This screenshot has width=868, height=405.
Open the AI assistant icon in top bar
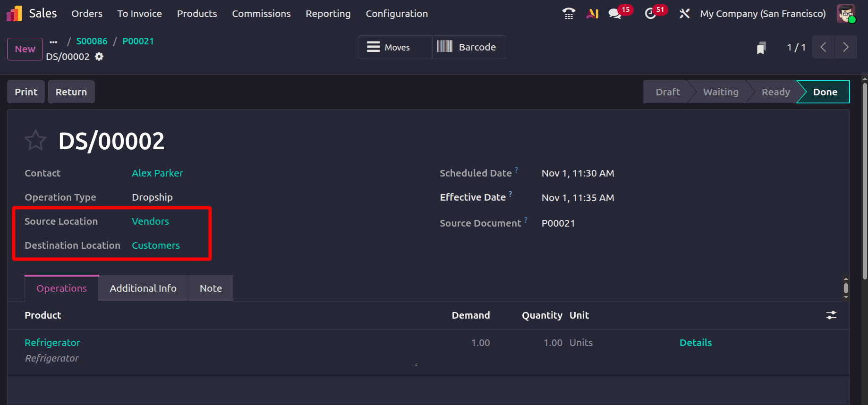point(593,14)
